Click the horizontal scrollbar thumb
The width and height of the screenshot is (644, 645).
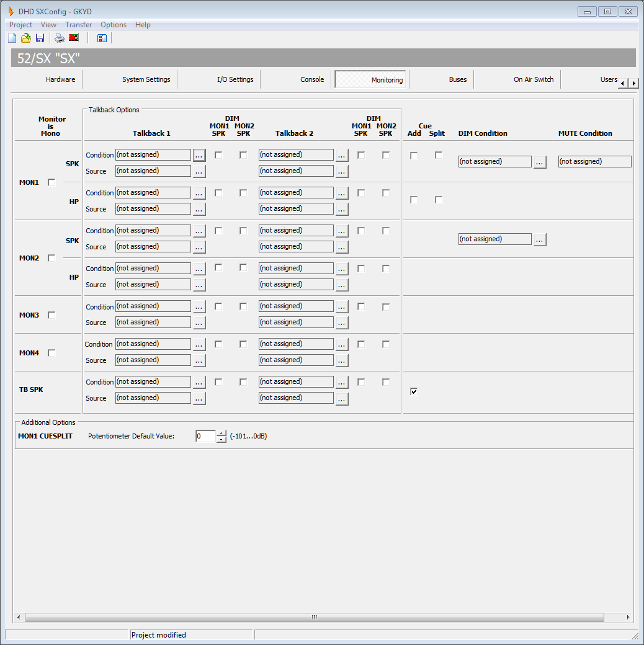coord(315,617)
